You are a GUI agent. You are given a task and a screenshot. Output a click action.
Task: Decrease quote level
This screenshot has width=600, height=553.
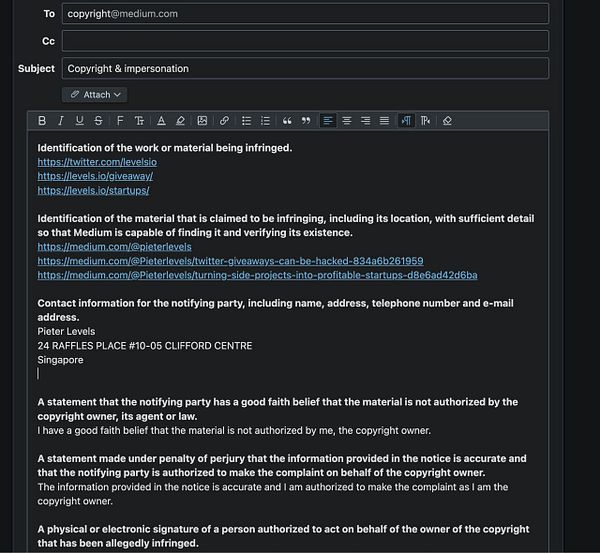(x=306, y=121)
